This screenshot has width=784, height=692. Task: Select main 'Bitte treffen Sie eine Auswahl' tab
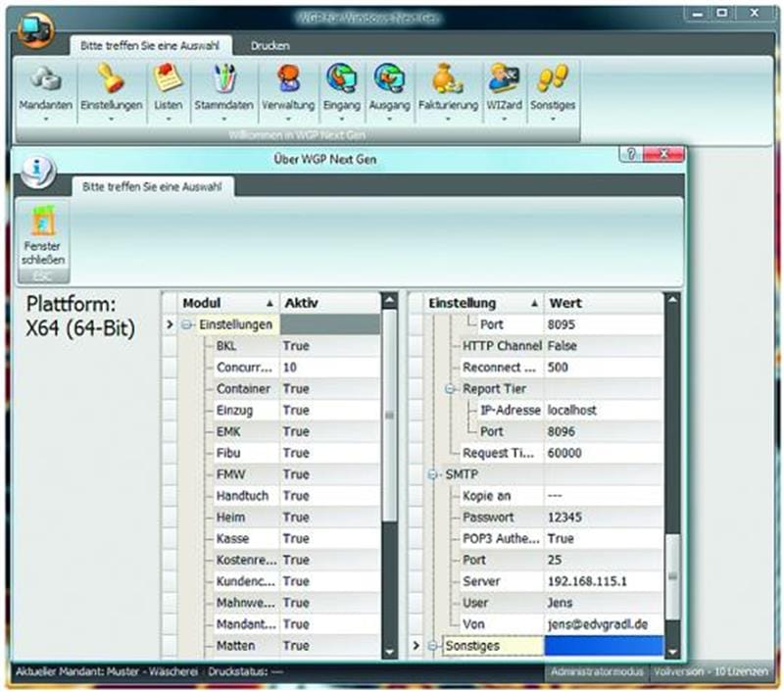(150, 45)
